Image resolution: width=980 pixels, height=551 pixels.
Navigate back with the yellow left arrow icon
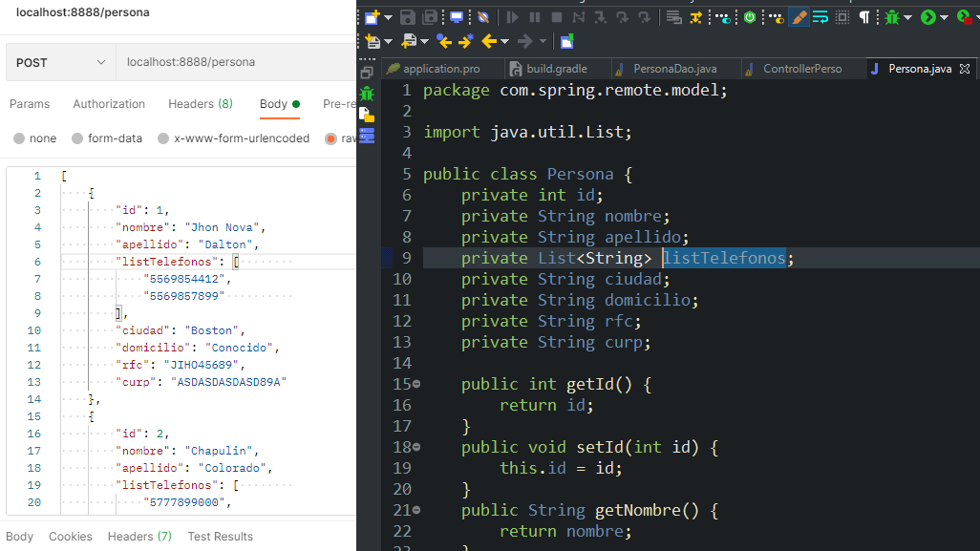[x=489, y=42]
